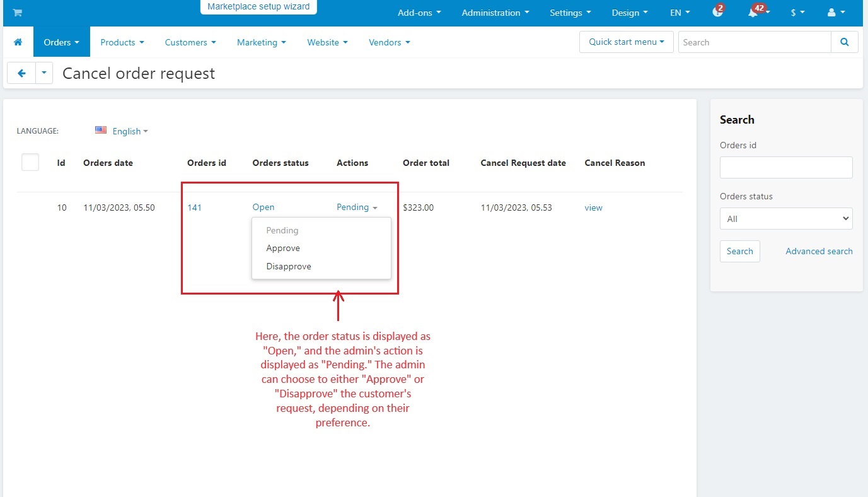868x497 pixels.
Task: Open the Products menu
Action: tap(122, 42)
